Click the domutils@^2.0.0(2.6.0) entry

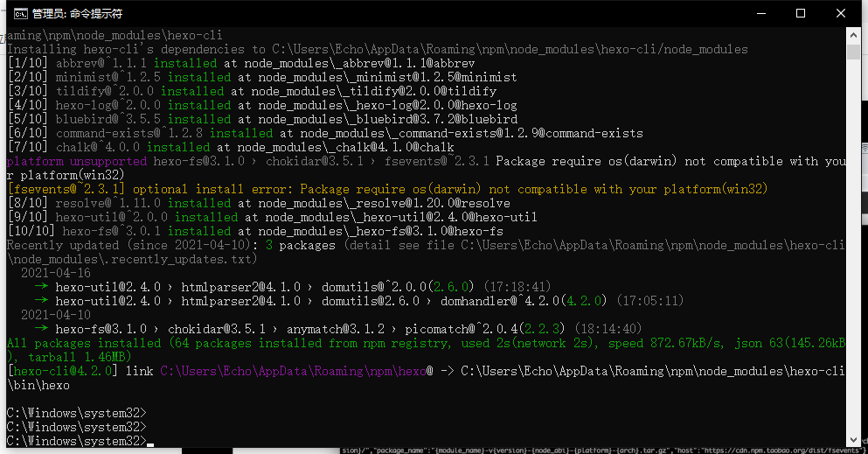pos(398,287)
